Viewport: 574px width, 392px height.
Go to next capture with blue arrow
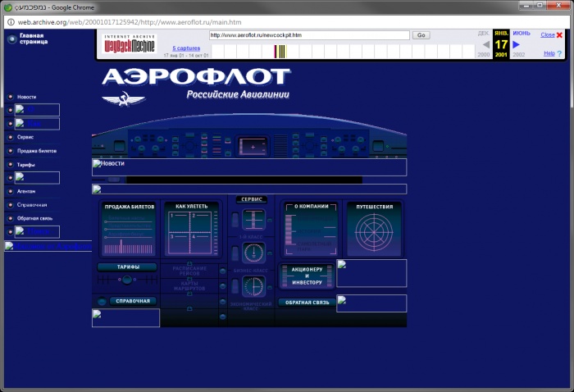click(x=517, y=44)
